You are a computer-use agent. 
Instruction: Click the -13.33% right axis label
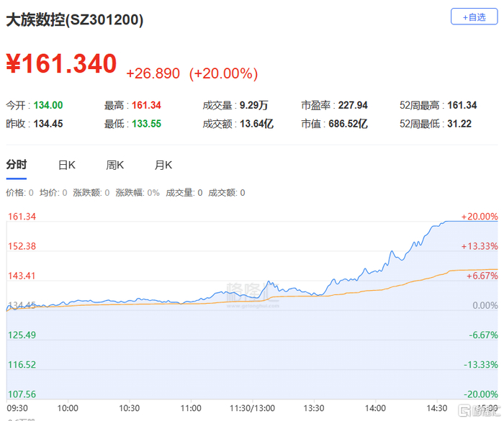point(480,365)
